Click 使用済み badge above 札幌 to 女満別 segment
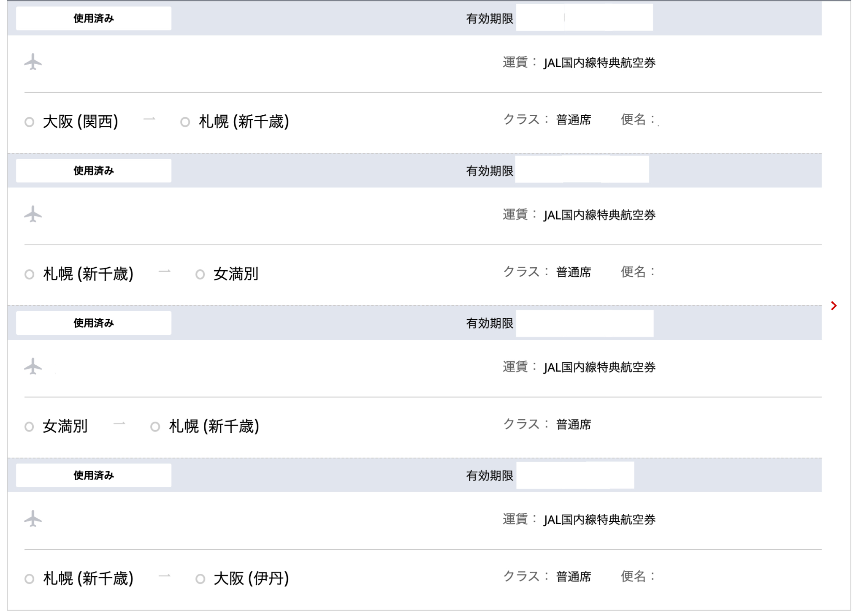 (94, 171)
